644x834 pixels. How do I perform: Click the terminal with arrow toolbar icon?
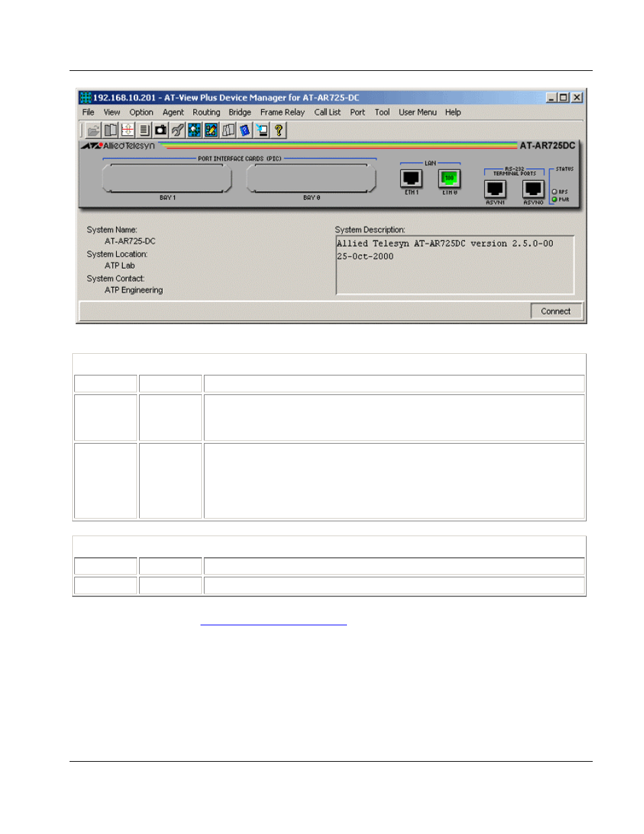[262, 130]
